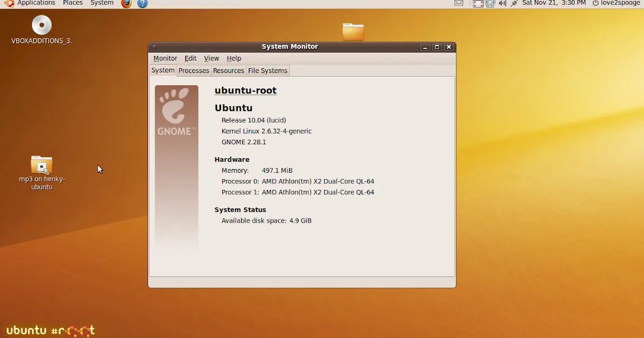Image resolution: width=644 pixels, height=338 pixels.
Task: Open the VBOXADDITIONS_3 disc icon
Action: click(41, 25)
